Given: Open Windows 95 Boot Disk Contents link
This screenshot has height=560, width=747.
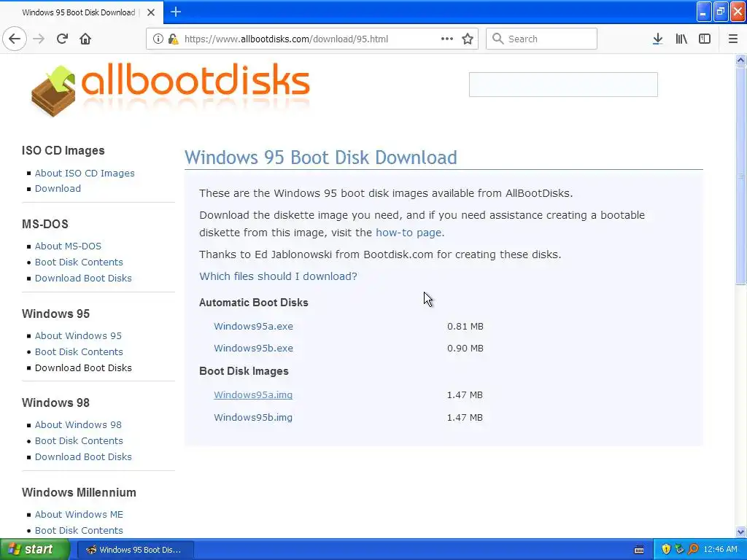Looking at the screenshot, I should click(79, 351).
